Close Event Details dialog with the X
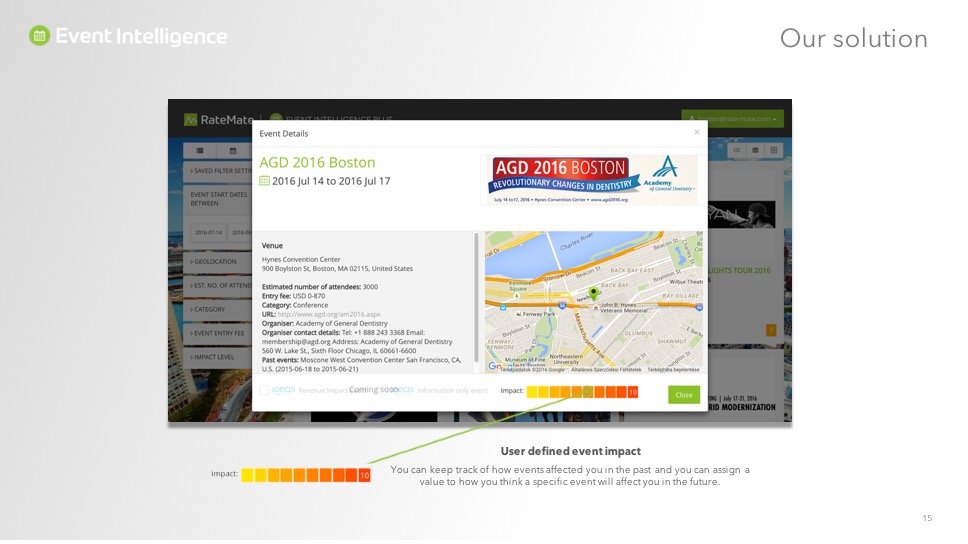The image size is (968, 544). coord(696,132)
